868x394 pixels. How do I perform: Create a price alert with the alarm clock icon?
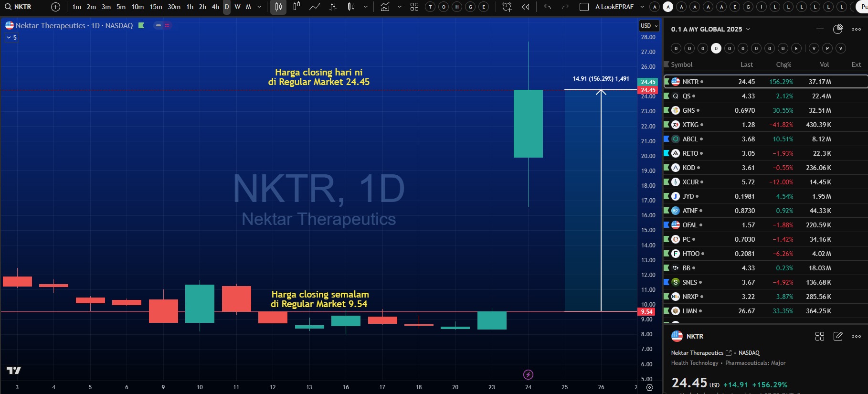point(507,7)
